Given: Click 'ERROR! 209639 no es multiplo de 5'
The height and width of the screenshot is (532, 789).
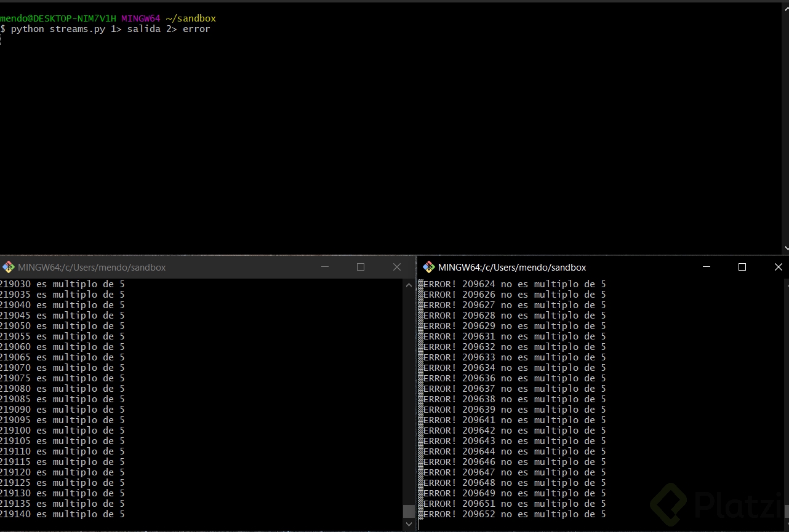Looking at the screenshot, I should pyautogui.click(x=513, y=410).
